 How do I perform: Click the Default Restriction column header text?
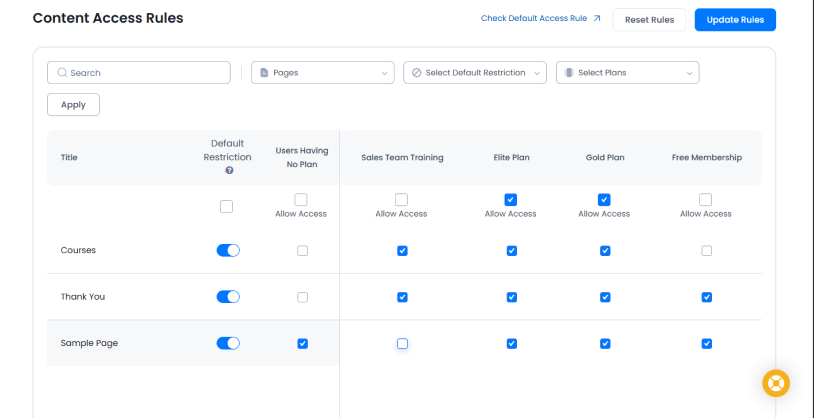(227, 150)
